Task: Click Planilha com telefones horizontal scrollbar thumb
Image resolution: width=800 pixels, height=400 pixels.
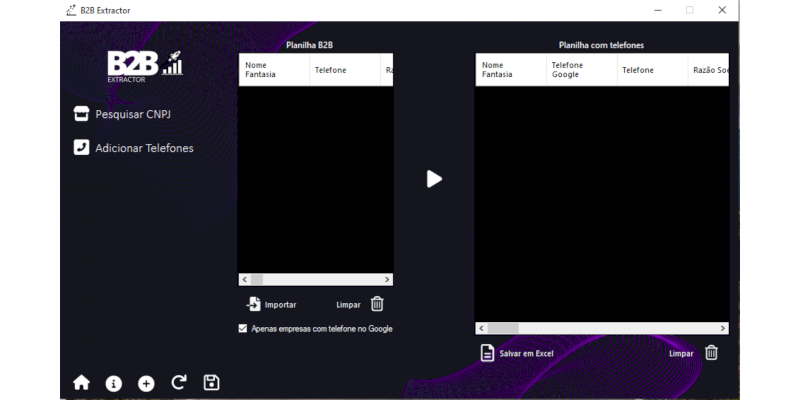Action: point(503,329)
